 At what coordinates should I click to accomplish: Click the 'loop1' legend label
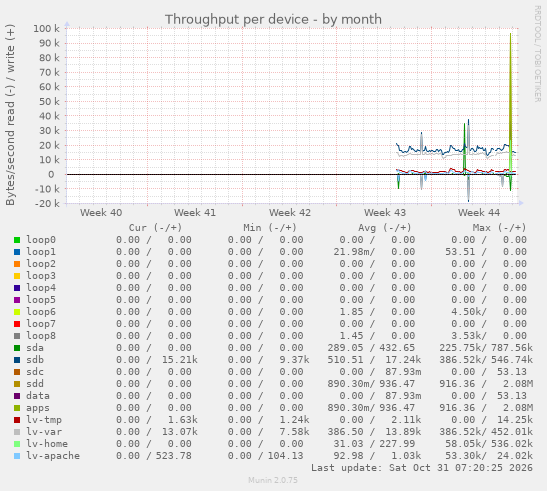(x=41, y=252)
